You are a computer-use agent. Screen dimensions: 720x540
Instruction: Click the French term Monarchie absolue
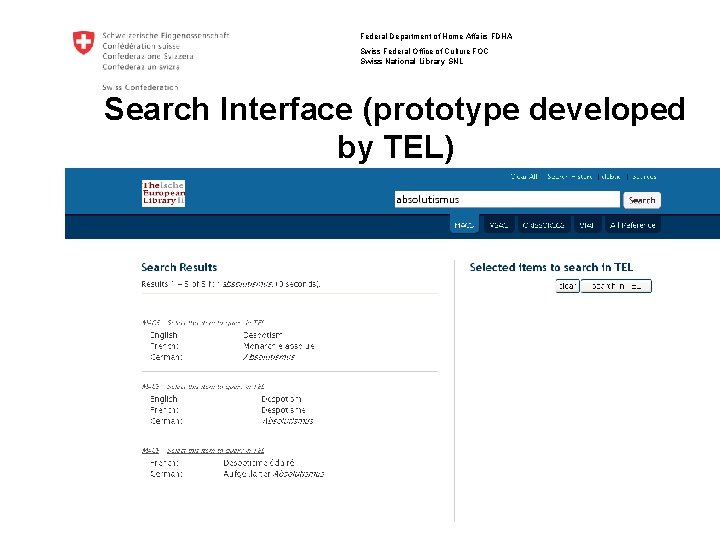279,346
